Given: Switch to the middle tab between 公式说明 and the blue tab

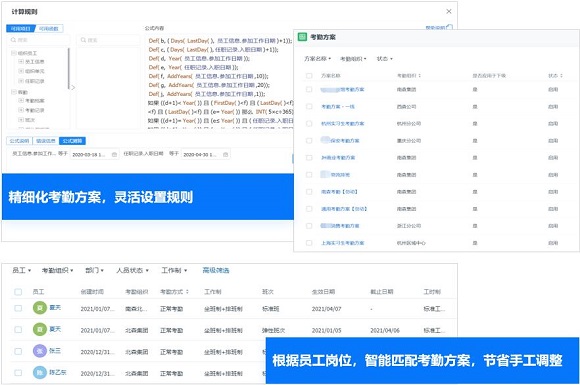Looking at the screenshot, I should tap(46, 141).
